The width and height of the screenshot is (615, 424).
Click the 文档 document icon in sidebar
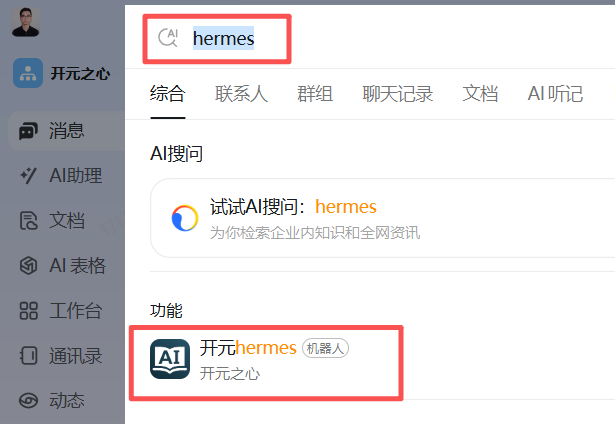click(x=28, y=220)
